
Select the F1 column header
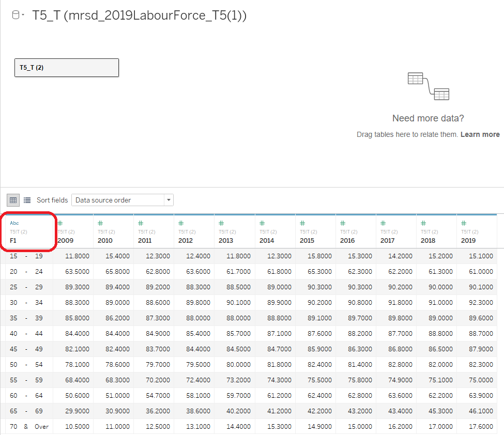13,240
